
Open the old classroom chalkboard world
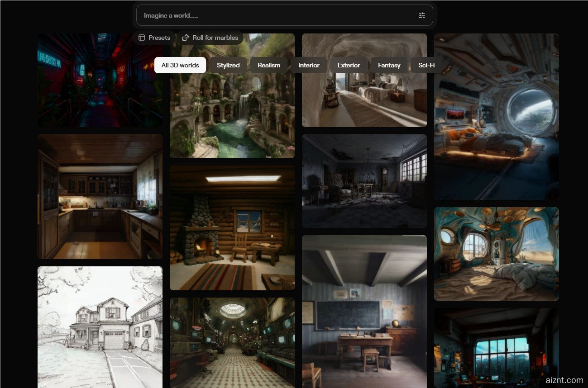(x=364, y=311)
